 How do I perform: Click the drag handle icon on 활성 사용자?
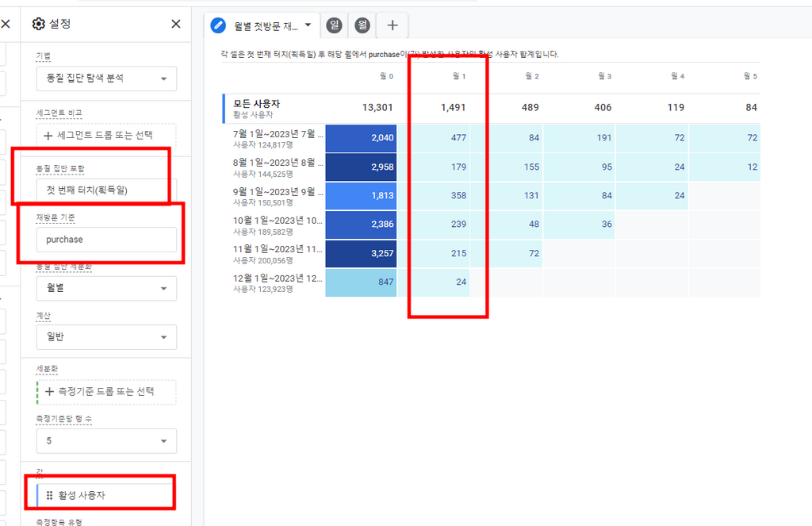coord(50,495)
